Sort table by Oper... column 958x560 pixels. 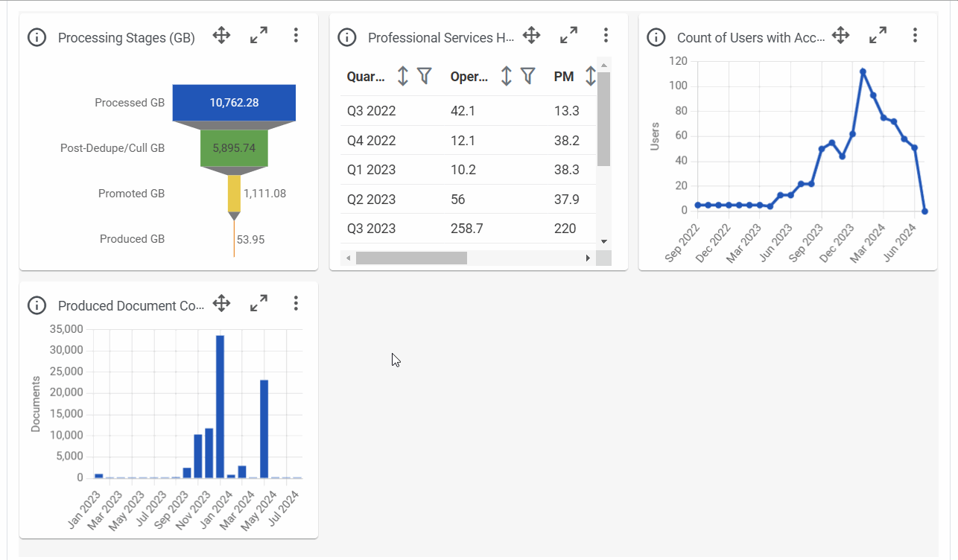(x=507, y=76)
